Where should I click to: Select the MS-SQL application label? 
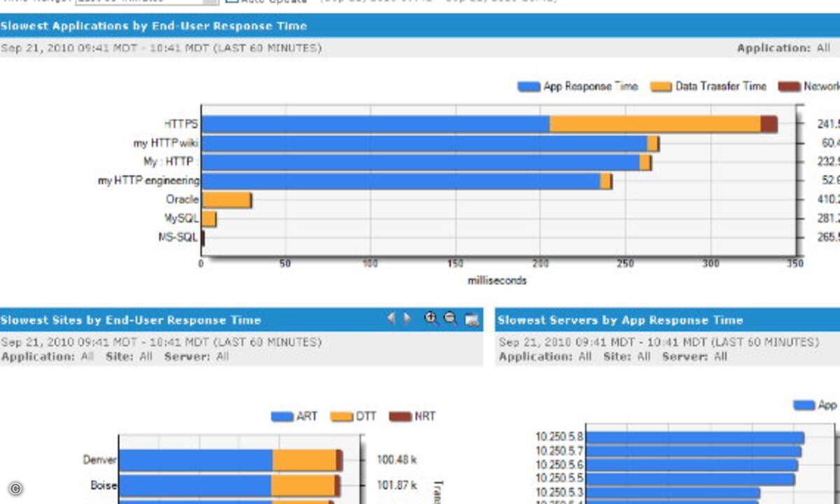[x=178, y=237]
